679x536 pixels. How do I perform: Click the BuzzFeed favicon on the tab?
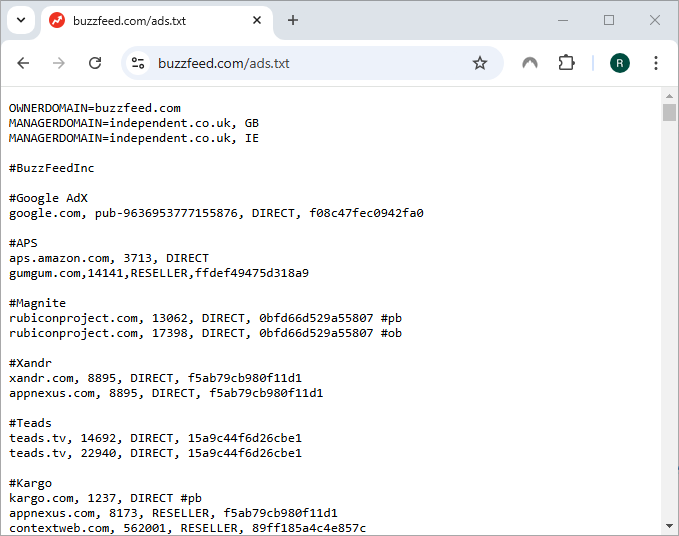(x=57, y=20)
